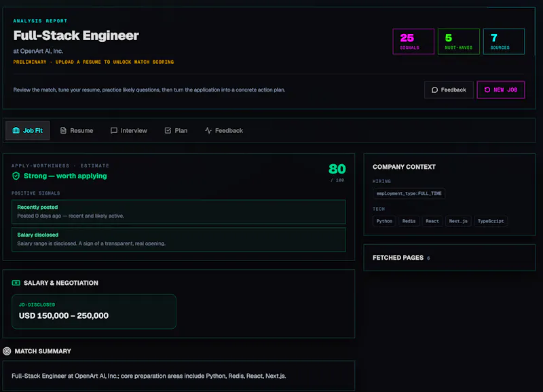Click the pulse icon beside Feedback tab

(x=208, y=130)
